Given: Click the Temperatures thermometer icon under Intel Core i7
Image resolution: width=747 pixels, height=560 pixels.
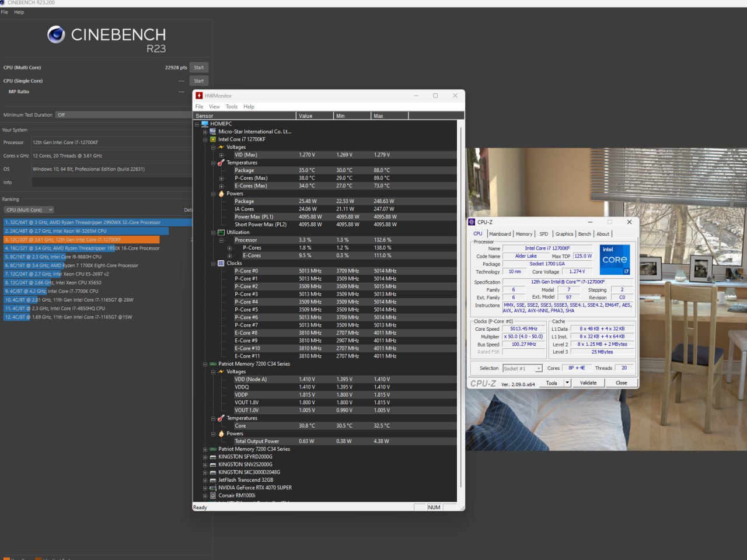Looking at the screenshot, I should click(221, 163).
